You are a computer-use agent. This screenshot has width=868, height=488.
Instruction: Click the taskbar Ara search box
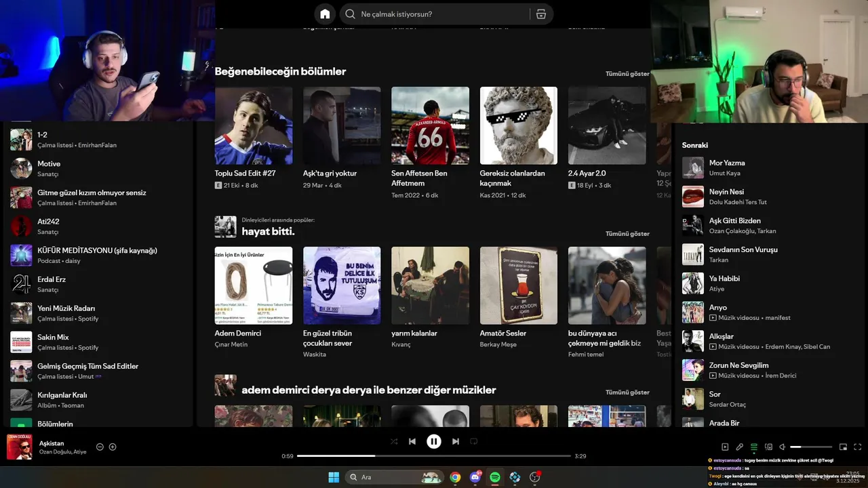point(395,477)
